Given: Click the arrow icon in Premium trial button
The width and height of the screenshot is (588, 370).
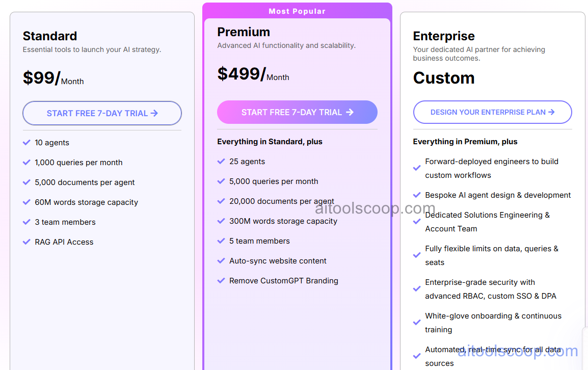Looking at the screenshot, I should pyautogui.click(x=350, y=112).
